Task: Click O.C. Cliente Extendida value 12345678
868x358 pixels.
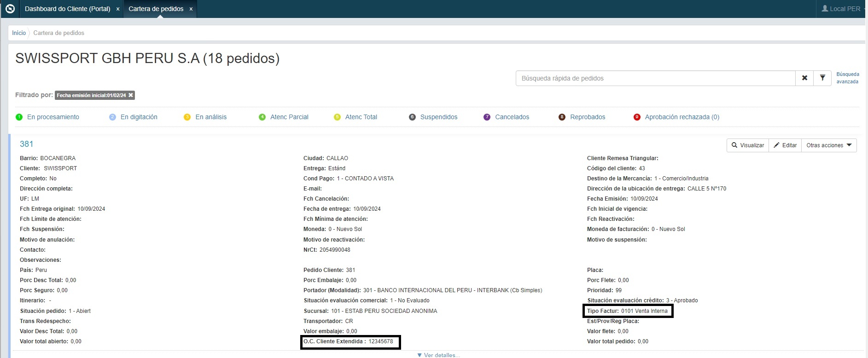Action: [x=381, y=341]
